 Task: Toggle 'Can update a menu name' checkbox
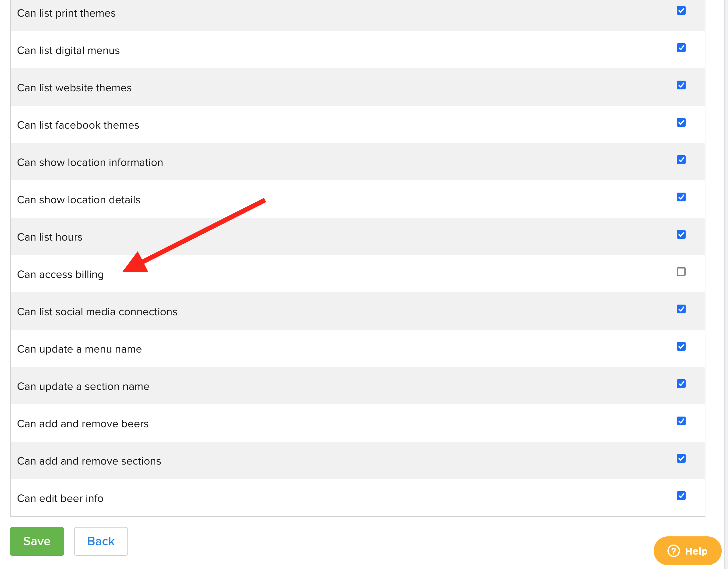(x=681, y=346)
